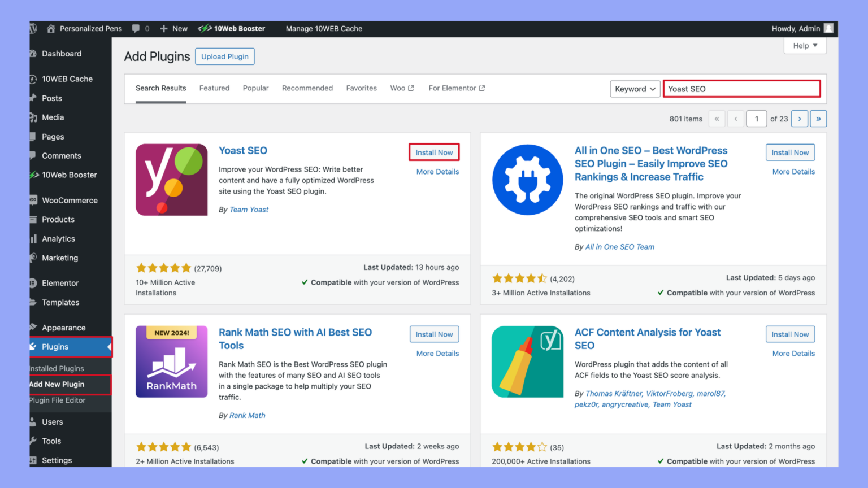Screen dimensions: 868x488
Task: Open 10Web Booster from the admin bar icon
Action: pos(205,28)
